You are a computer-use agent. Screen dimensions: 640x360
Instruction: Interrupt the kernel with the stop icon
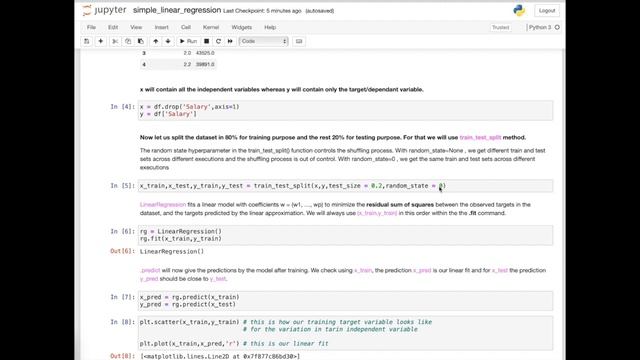point(207,41)
